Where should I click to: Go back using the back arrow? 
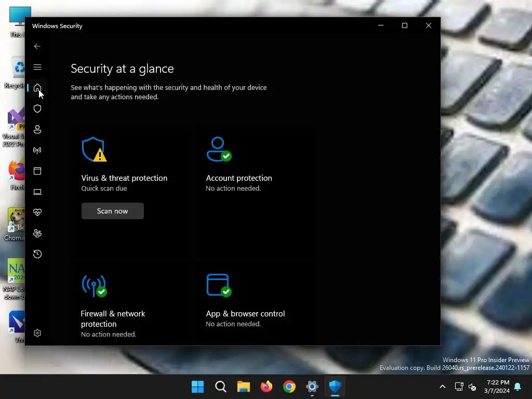point(37,46)
